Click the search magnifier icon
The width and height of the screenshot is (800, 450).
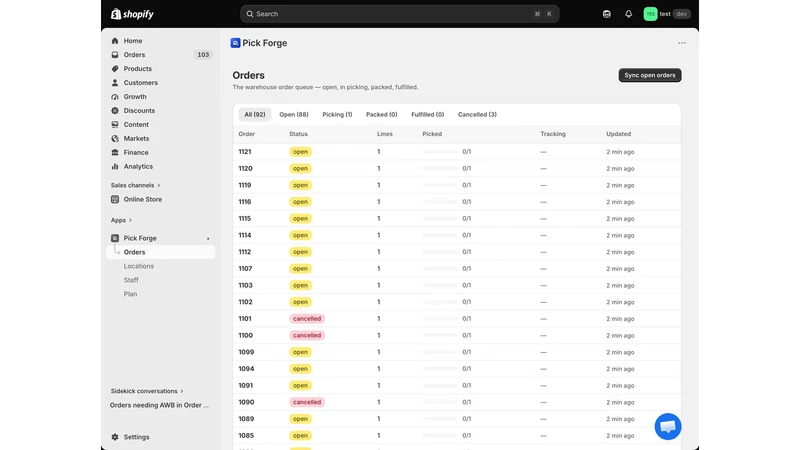click(x=250, y=14)
